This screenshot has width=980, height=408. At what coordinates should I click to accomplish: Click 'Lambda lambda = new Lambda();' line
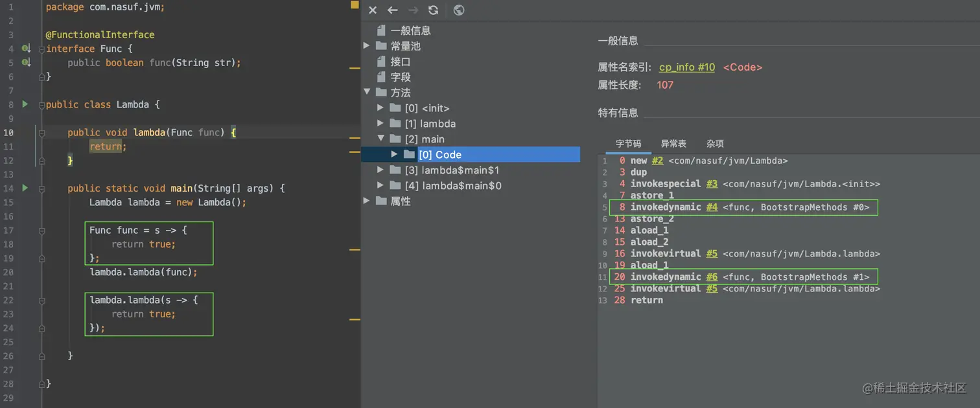[x=168, y=202]
